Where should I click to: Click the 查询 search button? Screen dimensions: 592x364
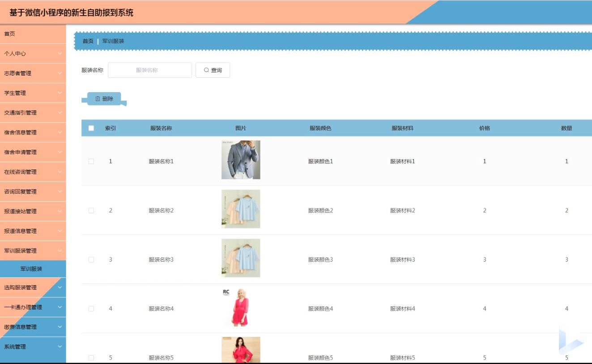pyautogui.click(x=213, y=70)
